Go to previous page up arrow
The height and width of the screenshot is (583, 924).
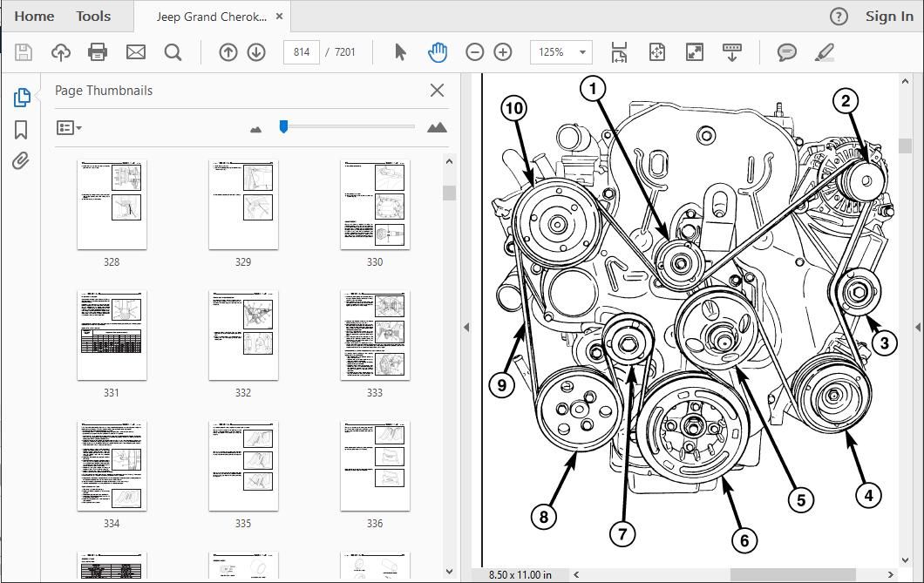(228, 52)
